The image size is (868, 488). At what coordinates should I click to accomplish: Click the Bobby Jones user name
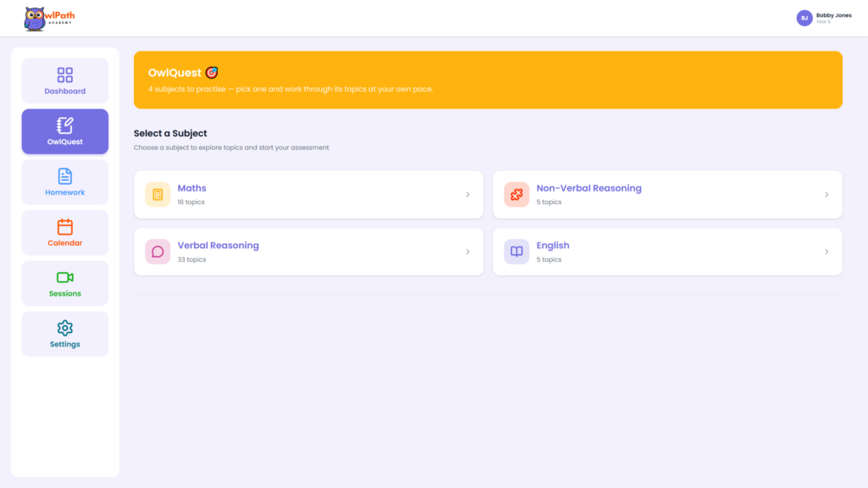pos(834,15)
